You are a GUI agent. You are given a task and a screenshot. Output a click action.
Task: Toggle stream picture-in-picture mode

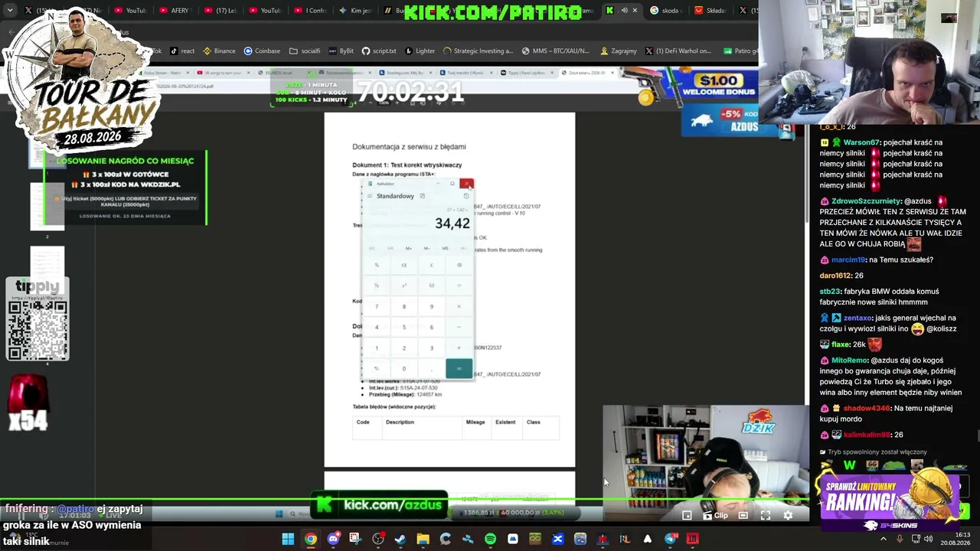687,515
